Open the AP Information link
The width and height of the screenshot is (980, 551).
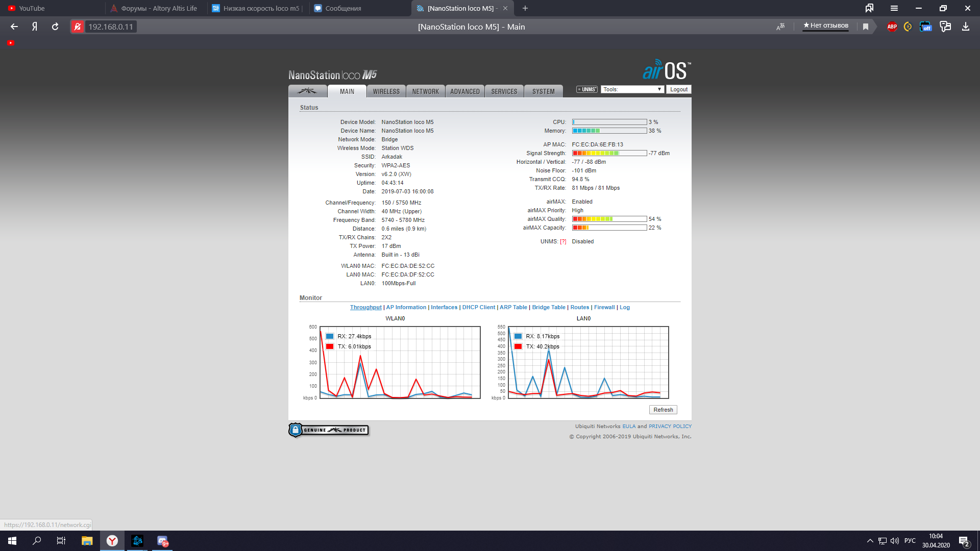pyautogui.click(x=406, y=307)
